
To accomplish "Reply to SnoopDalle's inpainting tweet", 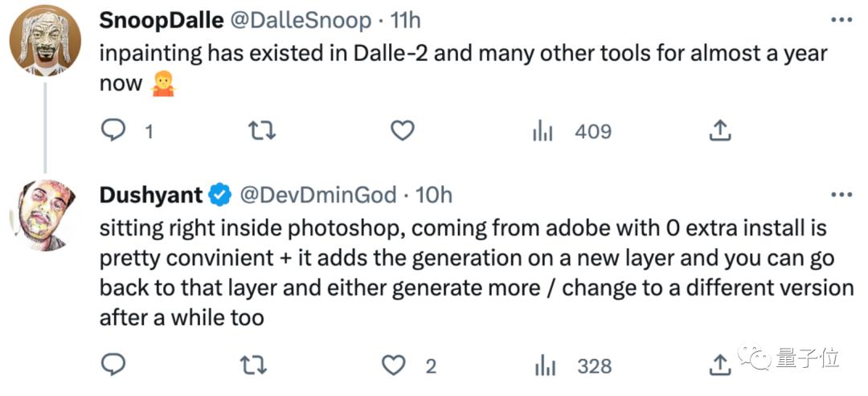I will 113,131.
